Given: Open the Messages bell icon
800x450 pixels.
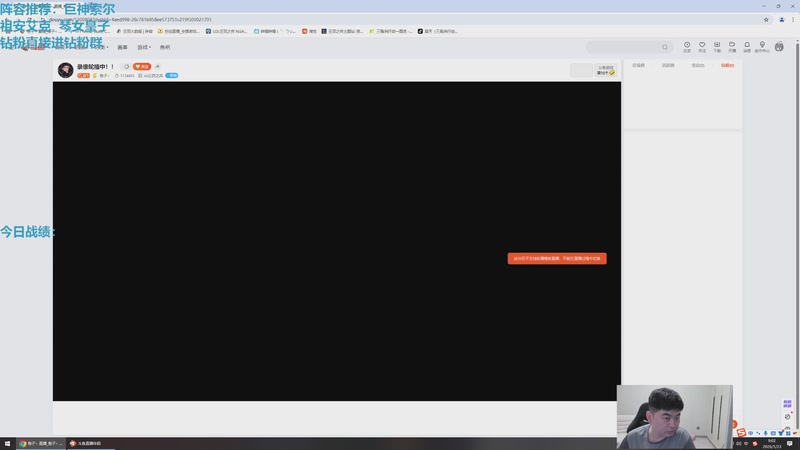Looking at the screenshot, I should (747, 47).
